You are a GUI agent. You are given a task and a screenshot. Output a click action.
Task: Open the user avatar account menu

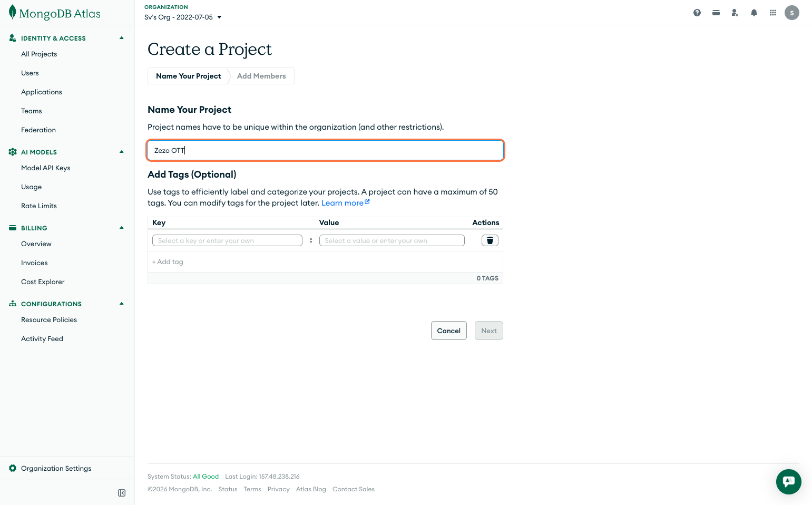click(792, 13)
